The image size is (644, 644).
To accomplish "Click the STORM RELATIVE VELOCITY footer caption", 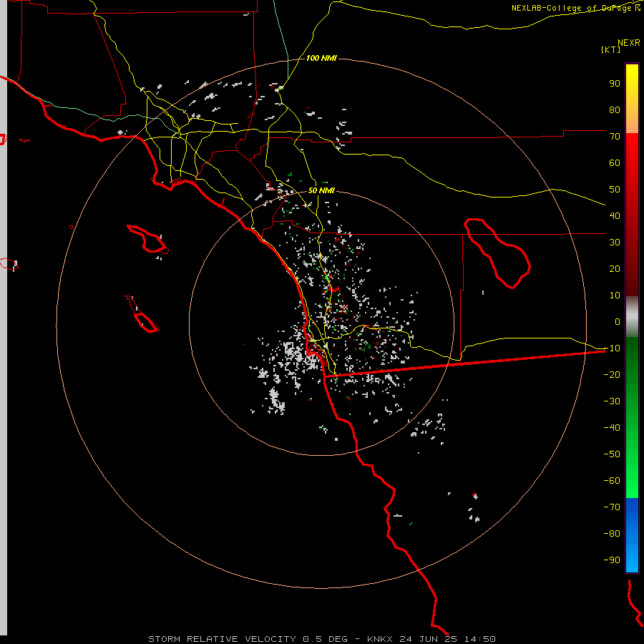I will click(222, 639).
